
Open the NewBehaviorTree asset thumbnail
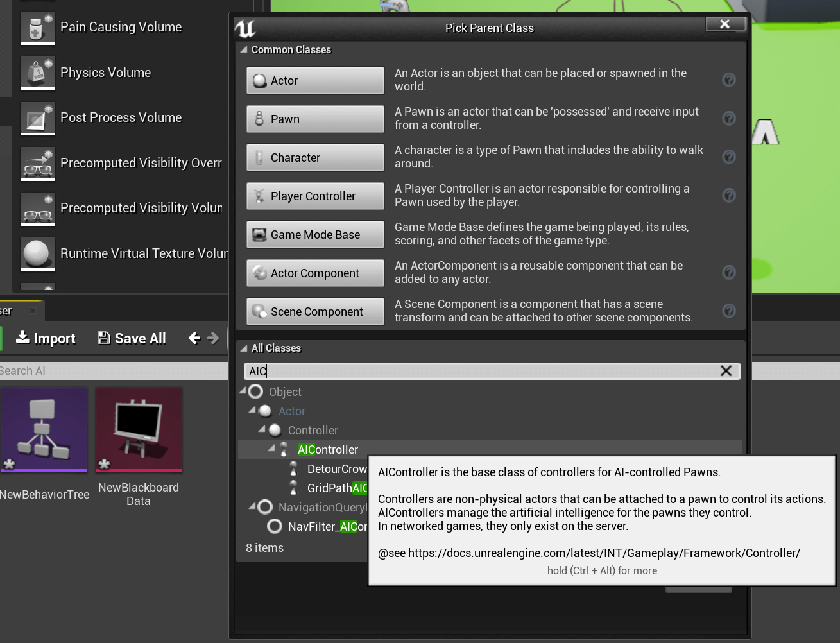tap(44, 430)
